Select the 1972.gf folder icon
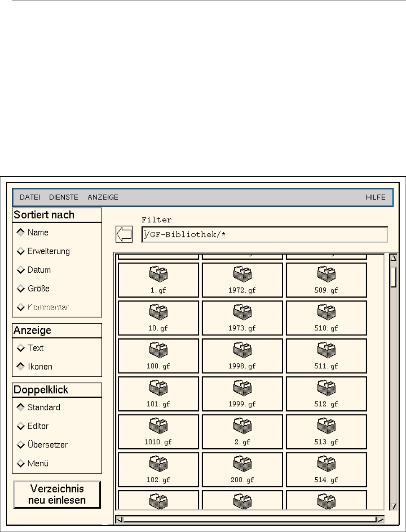Viewport: 406px width, 532px height. pos(242,274)
